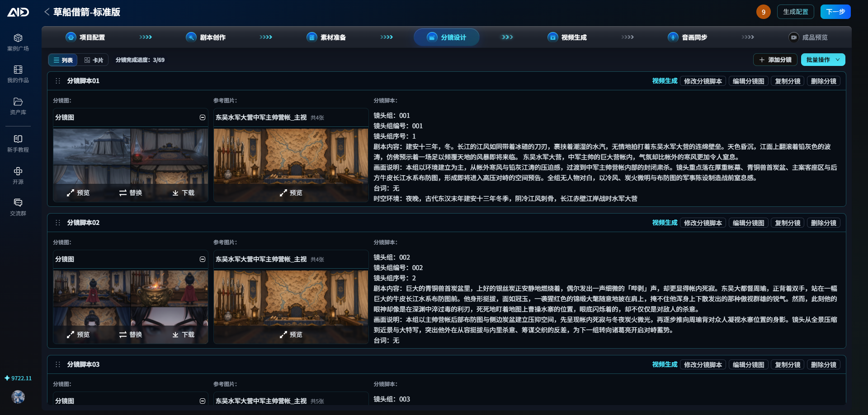Click 添加分镜 button
This screenshot has height=415, width=868.
point(775,60)
